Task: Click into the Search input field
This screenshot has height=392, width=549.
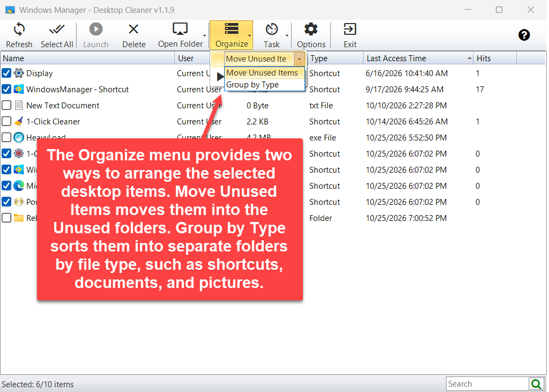Action: (x=488, y=384)
